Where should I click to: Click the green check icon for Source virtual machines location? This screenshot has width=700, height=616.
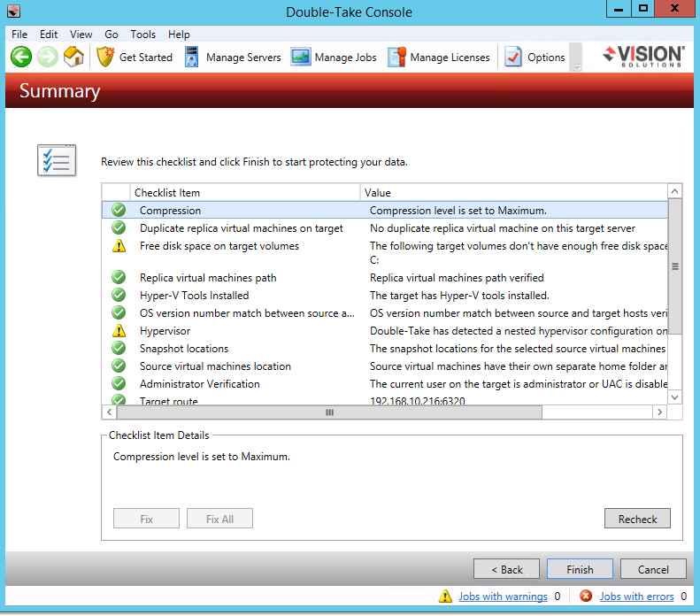coord(119,366)
